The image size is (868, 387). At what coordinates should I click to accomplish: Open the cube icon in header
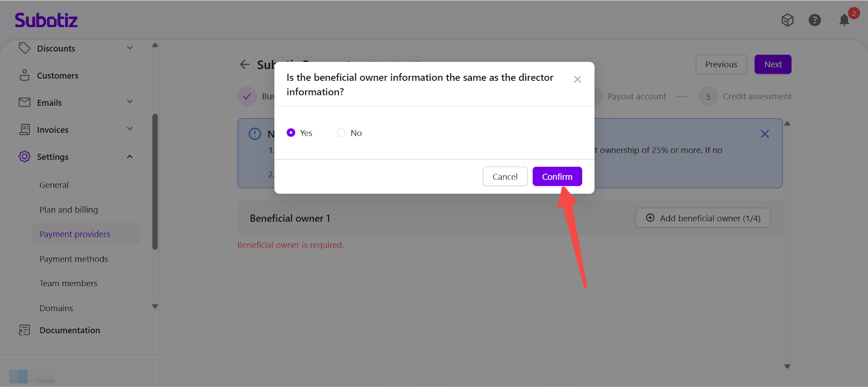787,20
